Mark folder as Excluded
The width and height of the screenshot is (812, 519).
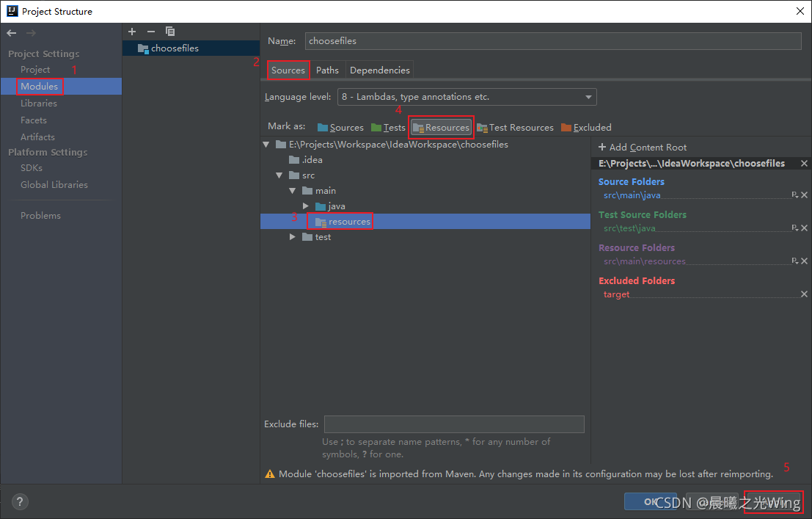coord(586,128)
